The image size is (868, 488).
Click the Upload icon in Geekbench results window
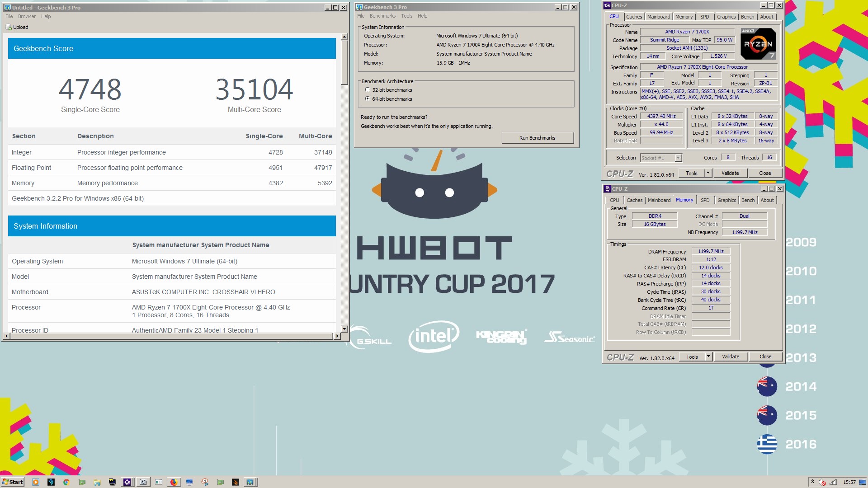pyautogui.click(x=9, y=27)
